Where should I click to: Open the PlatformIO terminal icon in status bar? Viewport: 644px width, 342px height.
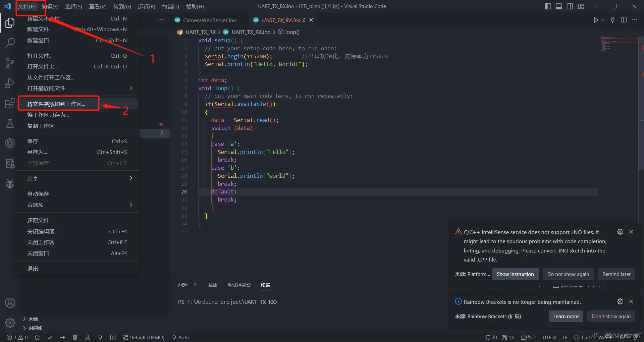click(x=113, y=337)
